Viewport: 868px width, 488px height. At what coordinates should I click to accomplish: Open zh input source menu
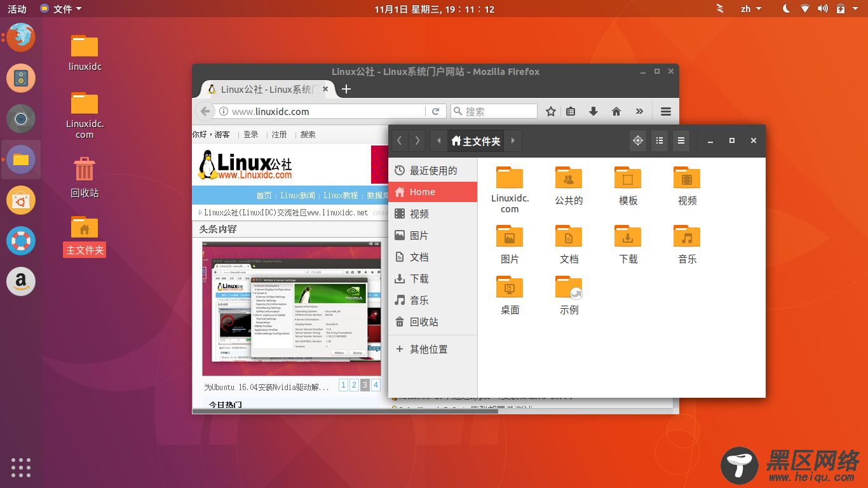750,9
